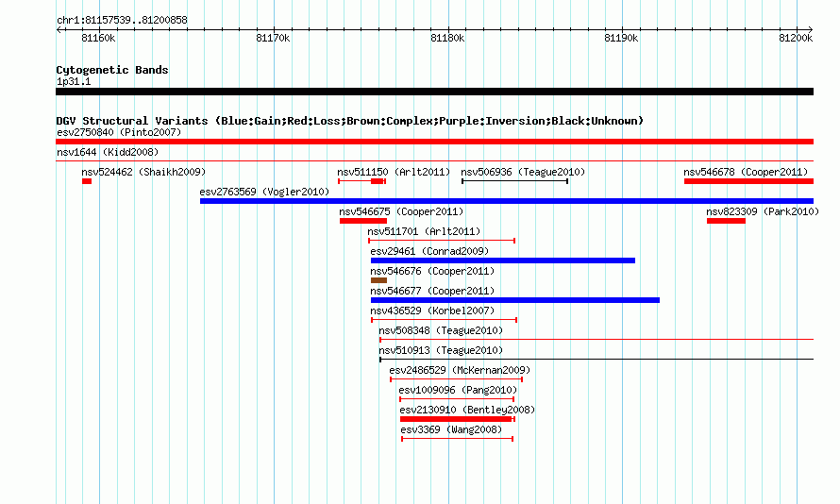The height and width of the screenshot is (504, 840).
Task: Click the DGV Structural Variants track title
Action: (x=350, y=121)
